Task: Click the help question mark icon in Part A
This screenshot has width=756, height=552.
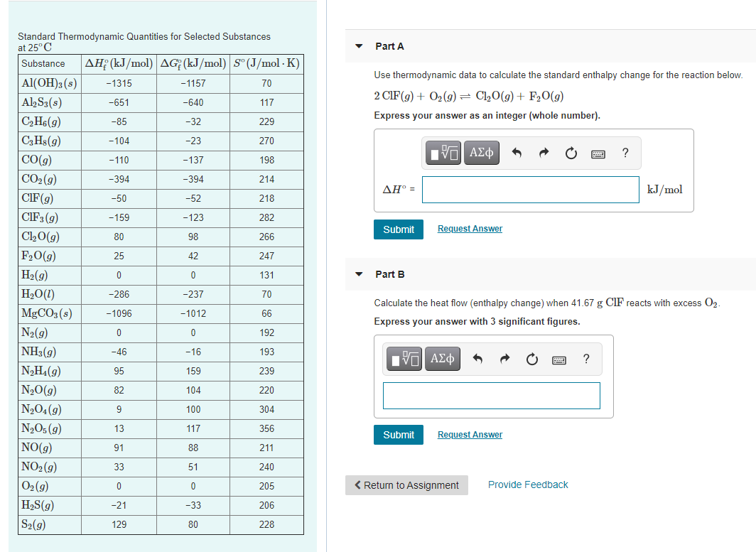Action: coord(625,153)
